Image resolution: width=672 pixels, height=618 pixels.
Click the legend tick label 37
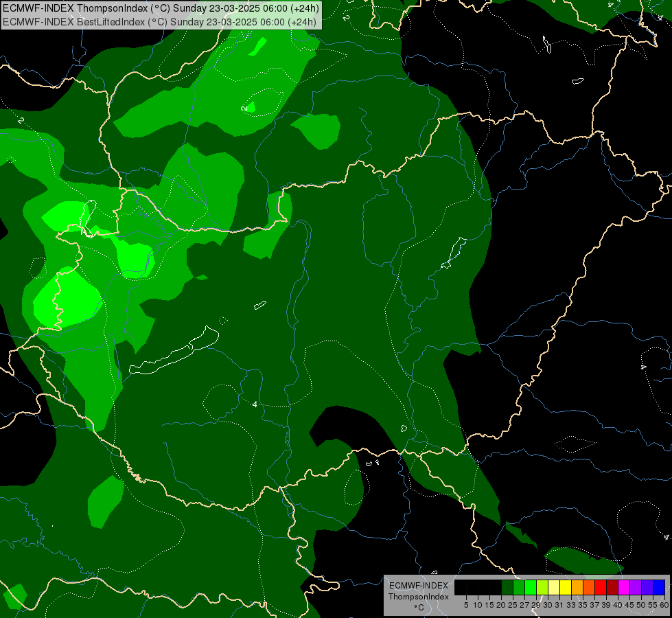click(594, 605)
